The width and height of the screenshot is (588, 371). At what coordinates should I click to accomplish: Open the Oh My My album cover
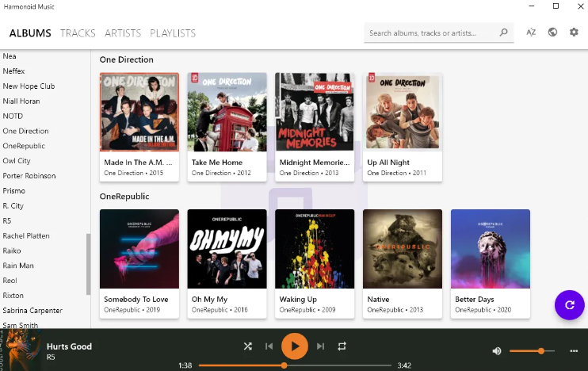point(227,248)
